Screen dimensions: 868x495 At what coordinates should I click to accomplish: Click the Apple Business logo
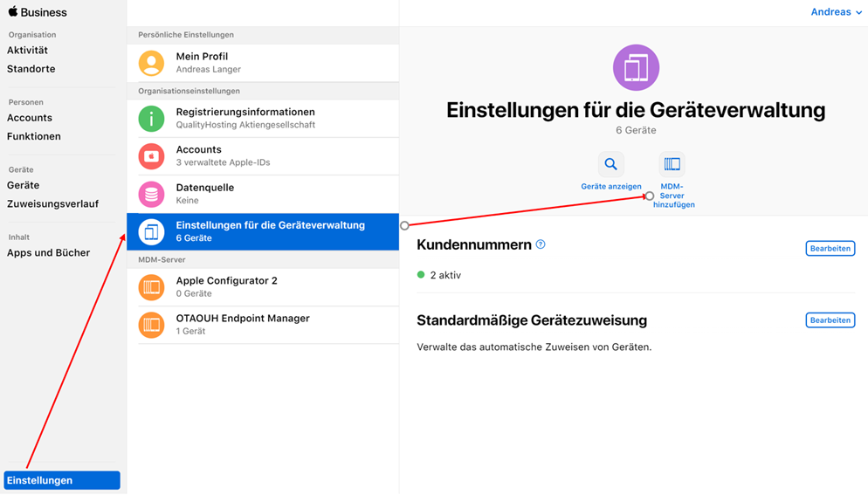pos(37,11)
